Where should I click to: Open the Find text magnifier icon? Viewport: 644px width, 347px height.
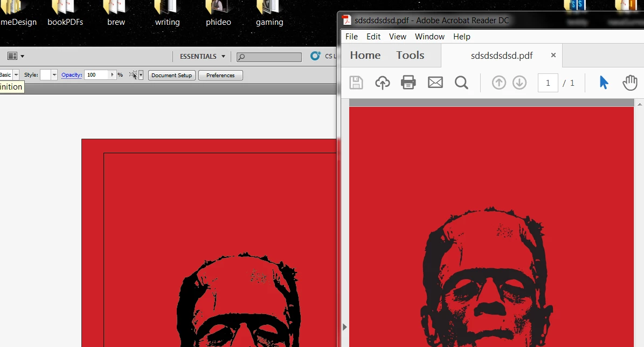tap(461, 83)
